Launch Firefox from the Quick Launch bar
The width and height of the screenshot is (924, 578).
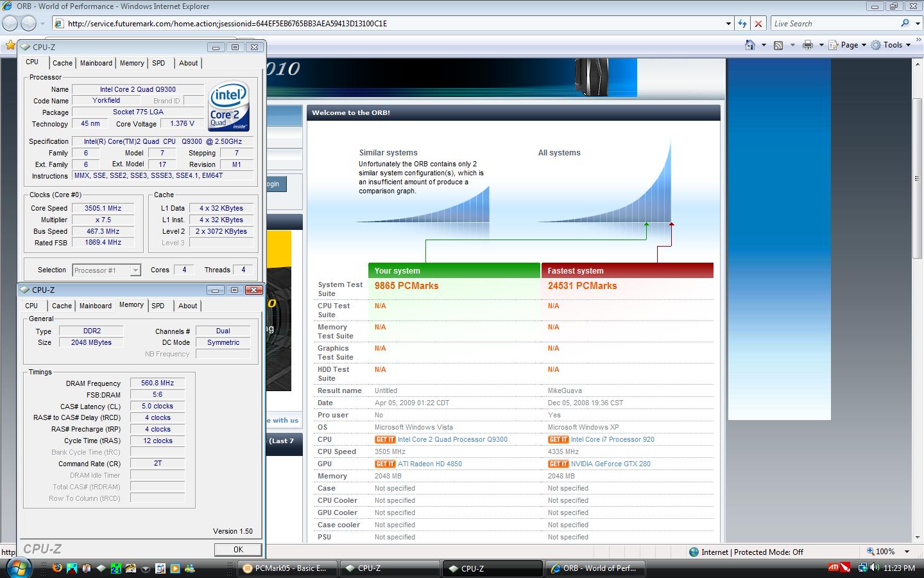(57, 568)
